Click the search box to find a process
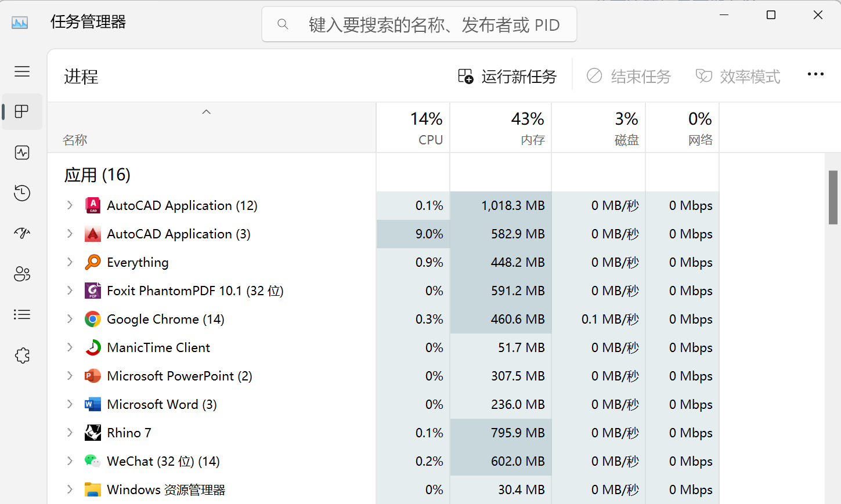 point(419,24)
